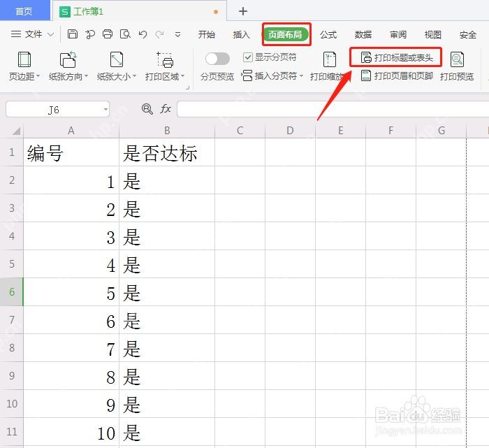Open 打印预览 from the ribbon
This screenshot has width=489, height=448.
pyautogui.click(x=457, y=67)
